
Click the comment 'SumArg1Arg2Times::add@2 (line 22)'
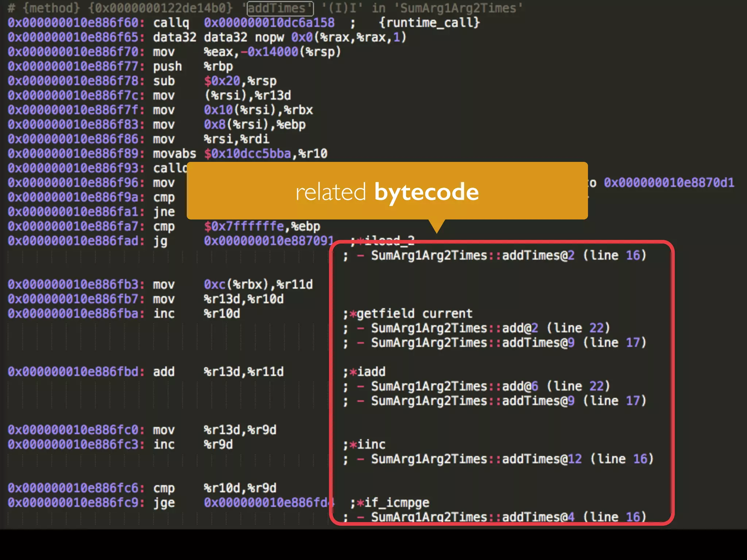click(x=490, y=328)
